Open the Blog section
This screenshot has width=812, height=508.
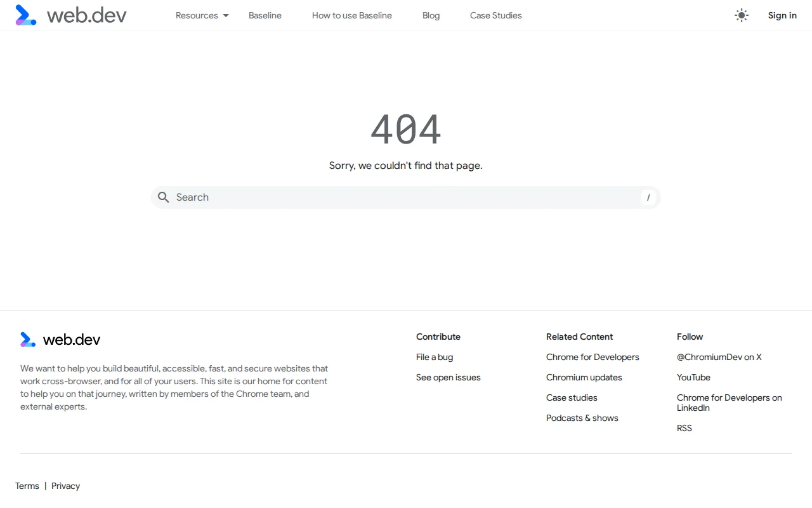[431, 15]
